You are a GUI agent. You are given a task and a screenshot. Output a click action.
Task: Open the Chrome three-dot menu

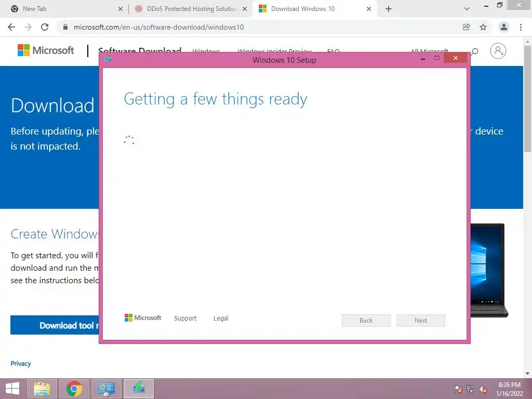[x=521, y=27]
